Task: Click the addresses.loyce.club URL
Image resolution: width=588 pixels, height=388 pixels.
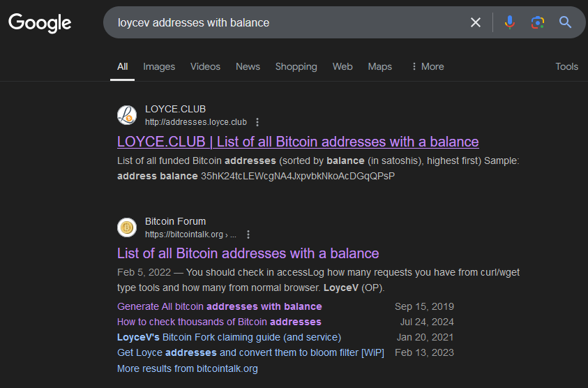Action: 196,122
